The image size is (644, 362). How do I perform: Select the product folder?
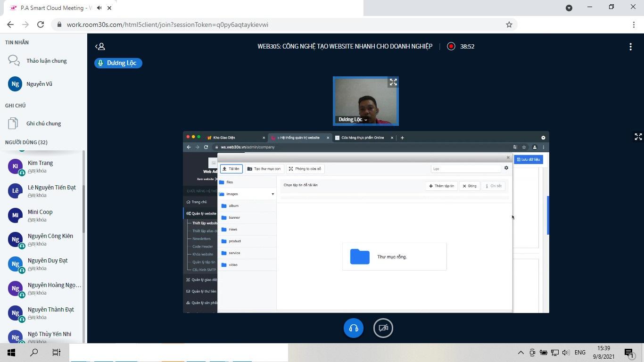247,241
